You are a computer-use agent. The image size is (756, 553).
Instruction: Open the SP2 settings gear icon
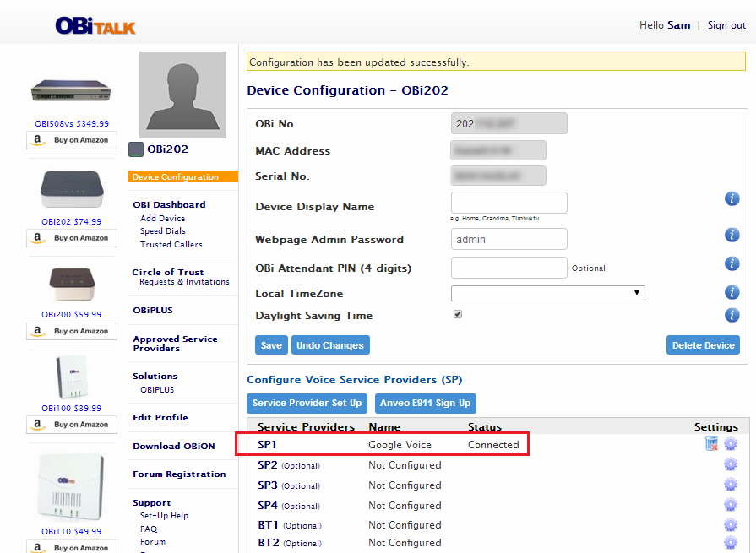[731, 465]
